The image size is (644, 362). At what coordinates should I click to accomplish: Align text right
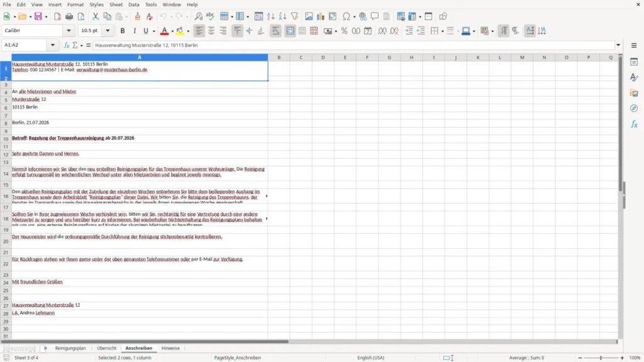coord(223,31)
